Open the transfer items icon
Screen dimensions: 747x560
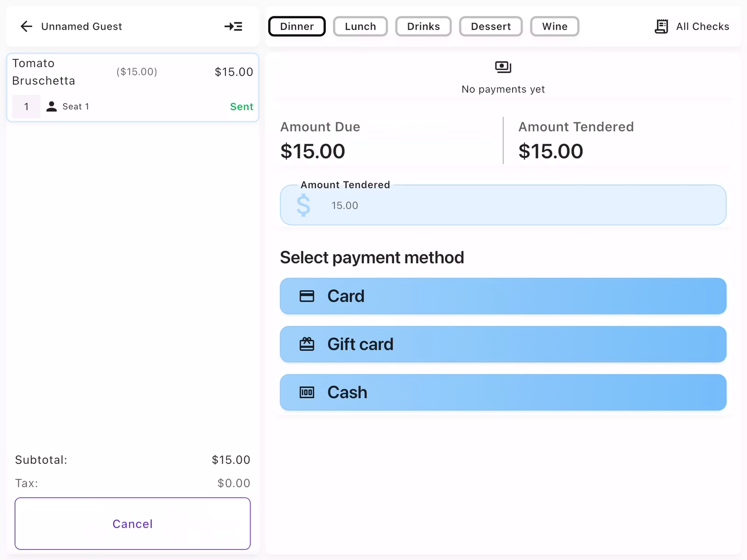[x=233, y=26]
